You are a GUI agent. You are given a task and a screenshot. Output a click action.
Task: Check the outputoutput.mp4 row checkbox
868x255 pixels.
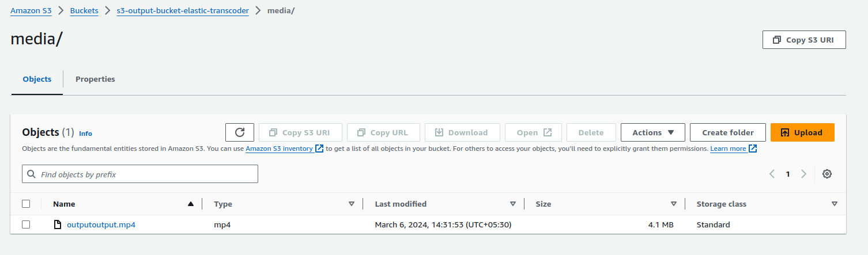click(x=26, y=224)
